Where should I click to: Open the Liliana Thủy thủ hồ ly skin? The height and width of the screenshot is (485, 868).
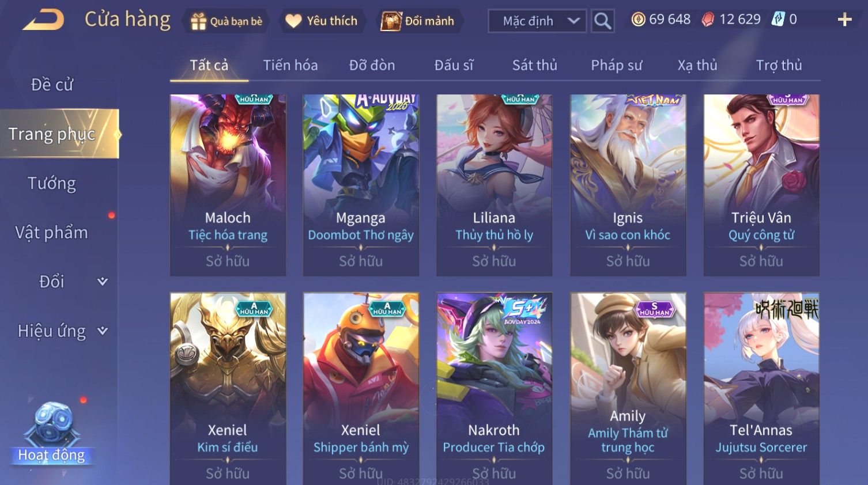pyautogui.click(x=494, y=185)
